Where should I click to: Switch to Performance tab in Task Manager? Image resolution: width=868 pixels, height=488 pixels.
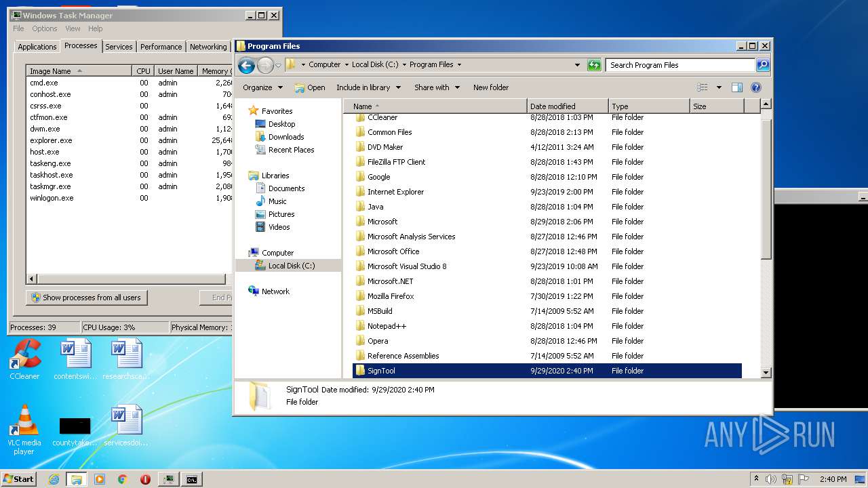point(161,47)
